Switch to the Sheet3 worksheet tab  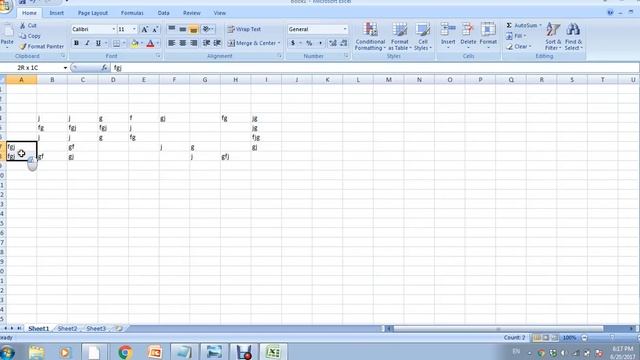[x=96, y=329]
